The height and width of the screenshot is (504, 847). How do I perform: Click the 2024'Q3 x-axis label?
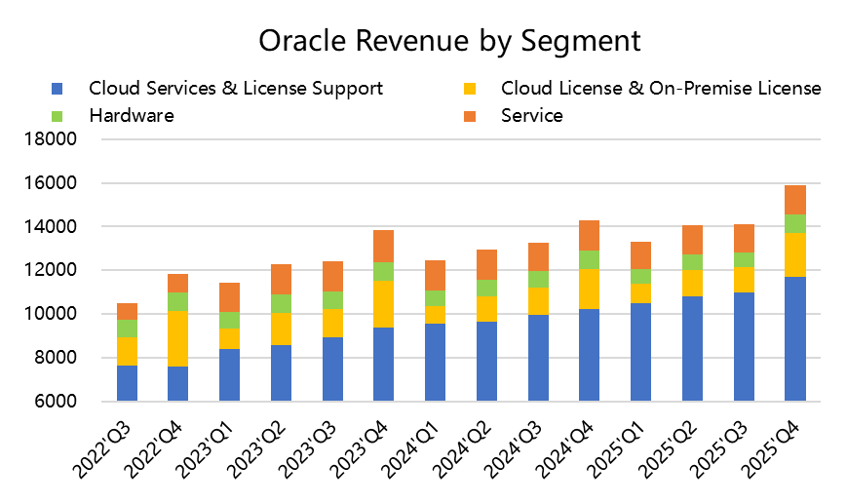click(x=515, y=450)
